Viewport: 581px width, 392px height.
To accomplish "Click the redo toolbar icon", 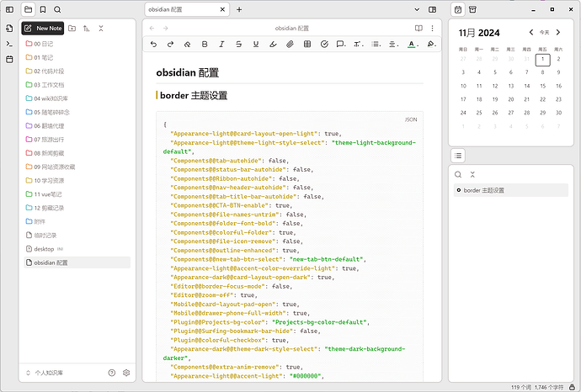I will click(x=170, y=44).
